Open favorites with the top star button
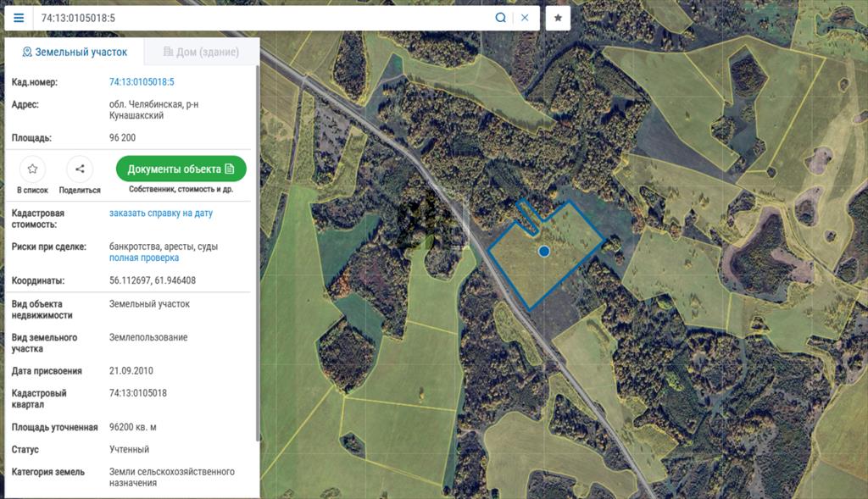The width and height of the screenshot is (868, 499). (x=558, y=18)
